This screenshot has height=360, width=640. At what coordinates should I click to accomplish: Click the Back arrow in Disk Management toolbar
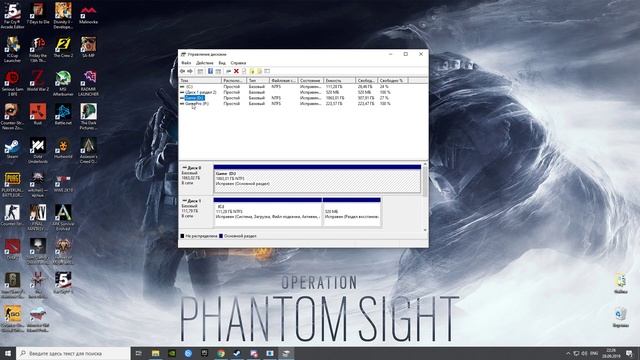pos(182,71)
